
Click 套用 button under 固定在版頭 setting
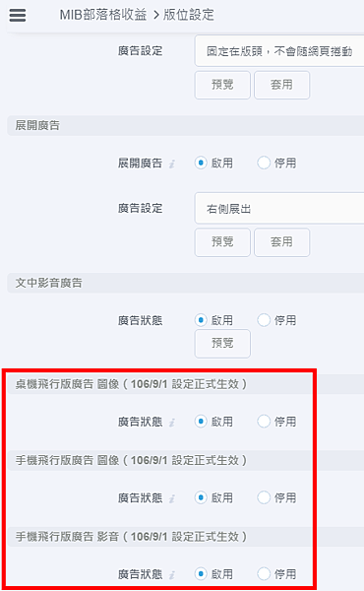[282, 85]
